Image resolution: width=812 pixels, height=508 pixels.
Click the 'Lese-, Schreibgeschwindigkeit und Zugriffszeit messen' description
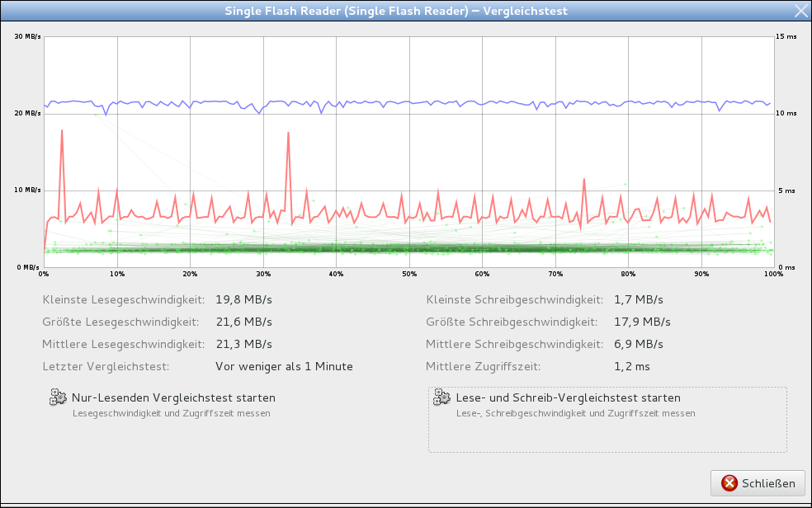(x=575, y=413)
